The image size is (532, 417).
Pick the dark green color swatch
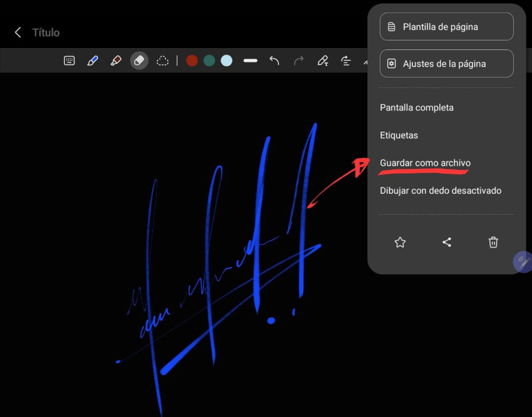point(209,61)
